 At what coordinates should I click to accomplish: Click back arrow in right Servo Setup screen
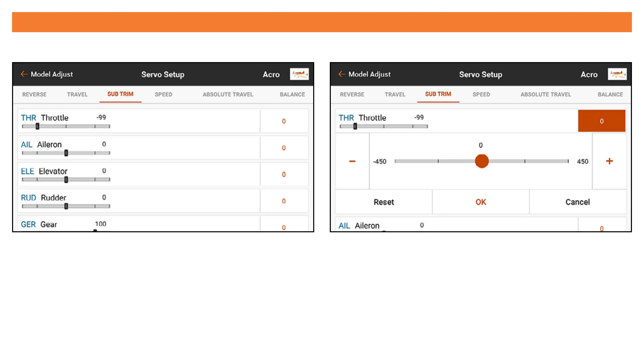[342, 74]
